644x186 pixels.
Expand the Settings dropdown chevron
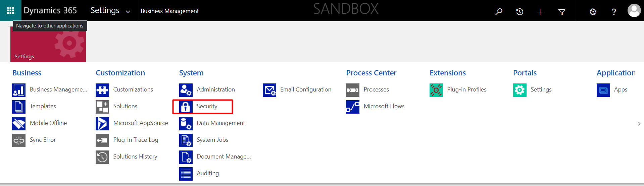128,12
